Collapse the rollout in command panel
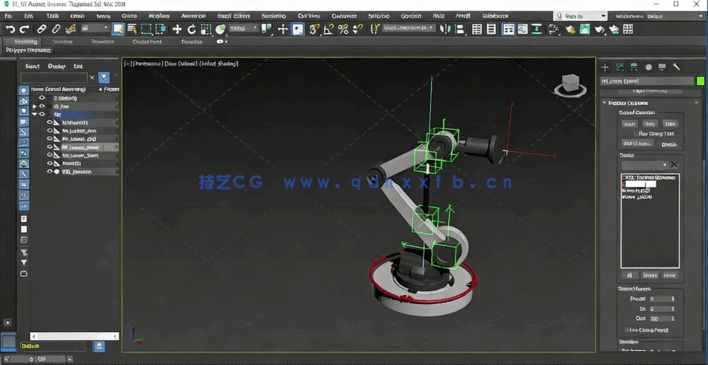Viewport: 708px width, 365px height. [604, 103]
